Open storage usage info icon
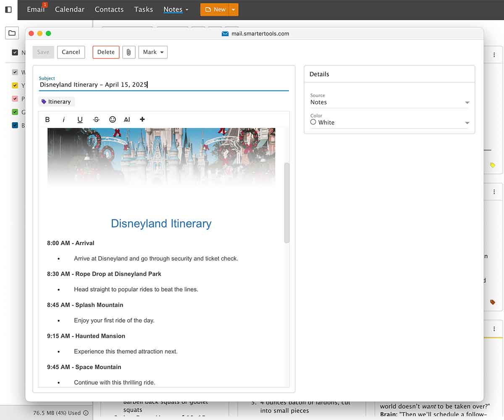The width and height of the screenshot is (504, 420). pyautogui.click(x=86, y=413)
